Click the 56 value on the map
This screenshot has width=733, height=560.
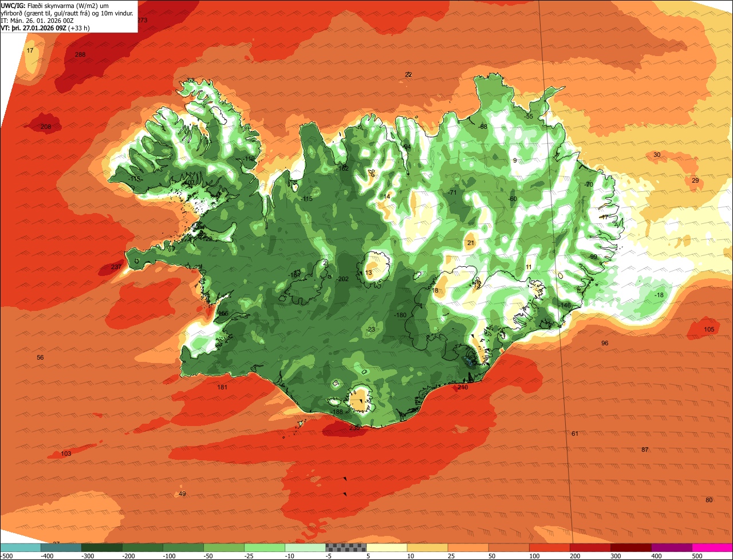(40, 357)
